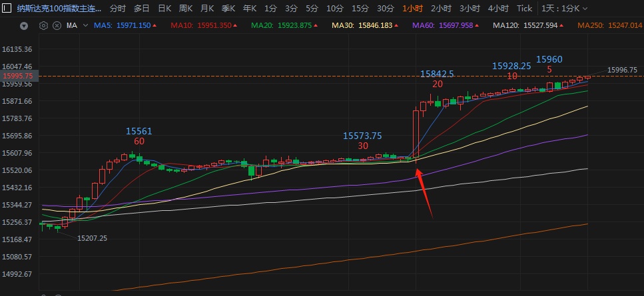Click the 15995.75 current price tag
This screenshot has width=644, height=296.
pos(19,76)
